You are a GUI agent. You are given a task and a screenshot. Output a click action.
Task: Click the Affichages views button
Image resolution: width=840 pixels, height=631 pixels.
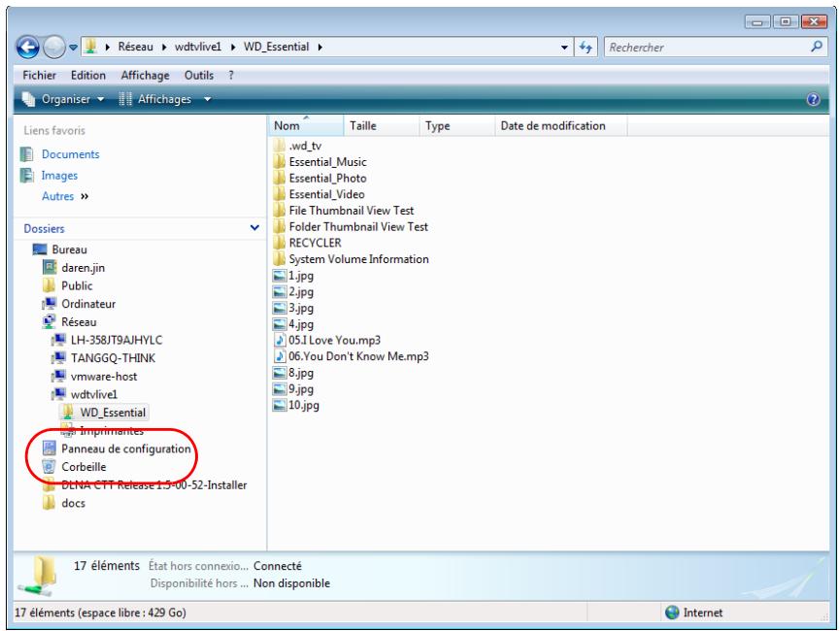[155, 99]
